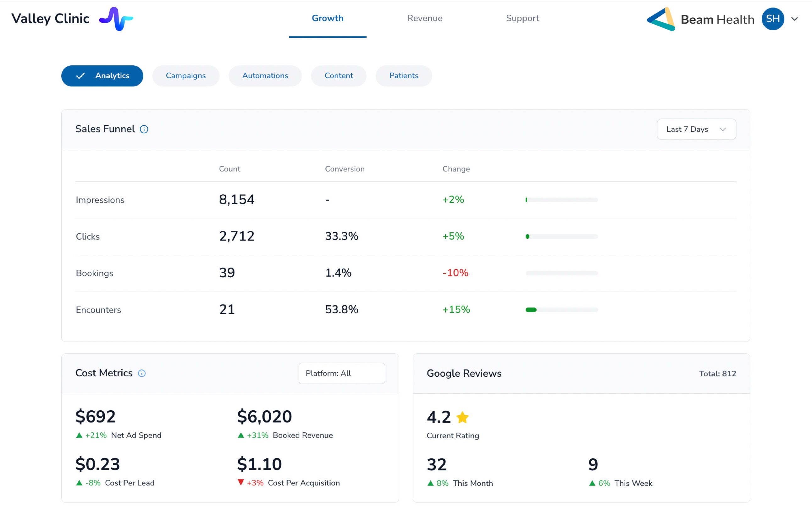This screenshot has width=812, height=532.
Task: Click the red down arrow beside +3%
Action: 241,483
